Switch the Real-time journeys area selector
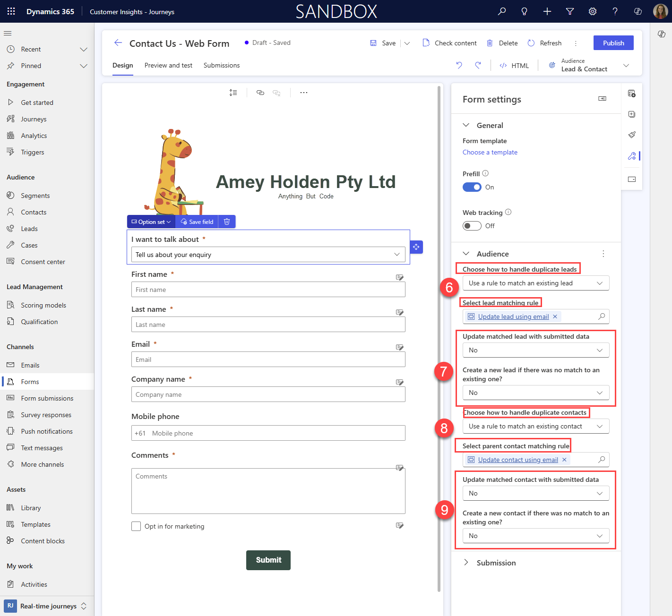This screenshot has width=672, height=616. pyautogui.click(x=46, y=606)
